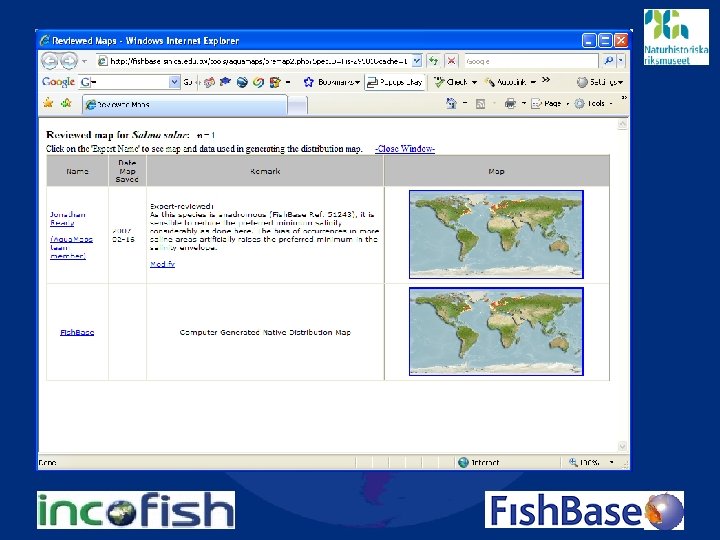720x540 pixels.
Task: Click the AquaMaps team member link
Action: click(71, 248)
